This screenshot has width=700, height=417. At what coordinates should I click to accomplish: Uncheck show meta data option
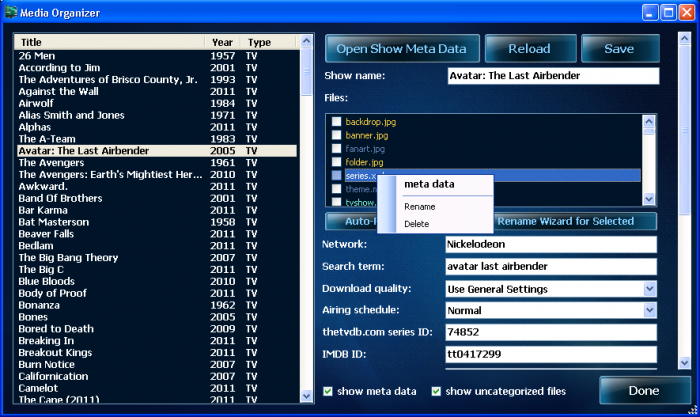(x=328, y=392)
